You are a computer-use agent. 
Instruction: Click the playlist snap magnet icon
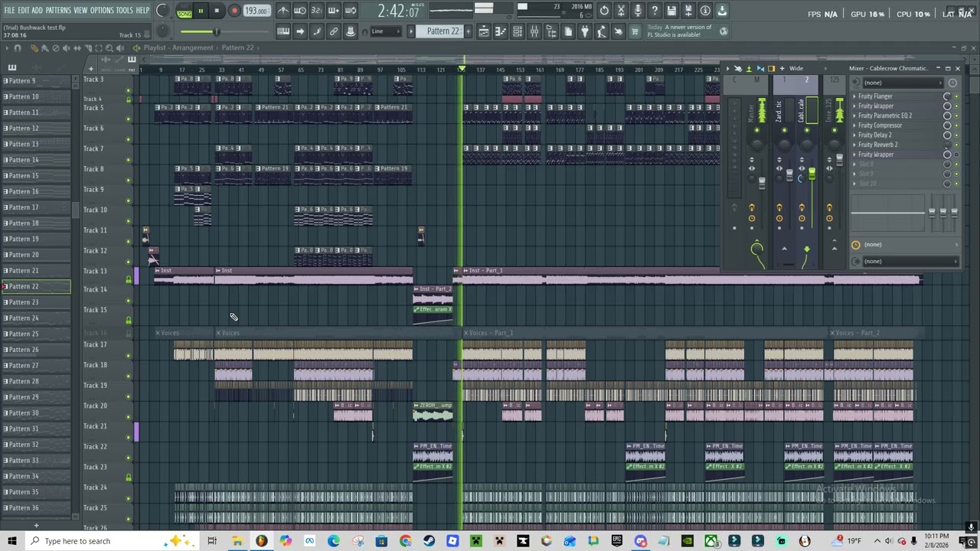click(x=18, y=48)
